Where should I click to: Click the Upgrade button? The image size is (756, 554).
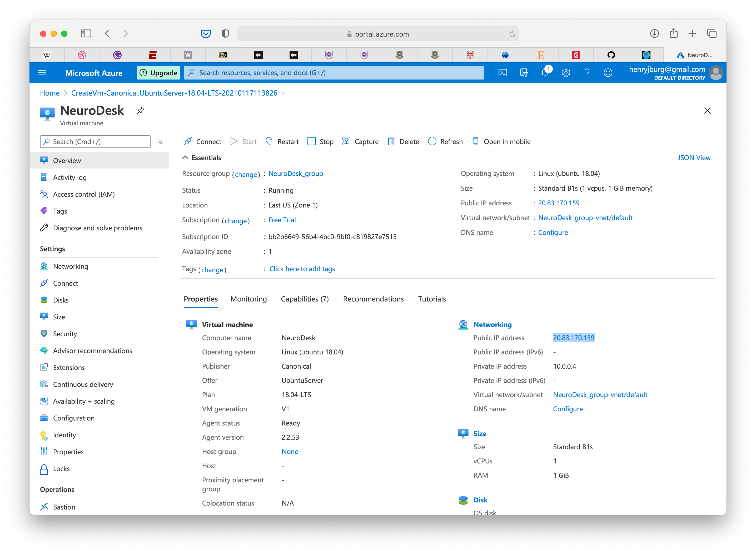point(158,73)
